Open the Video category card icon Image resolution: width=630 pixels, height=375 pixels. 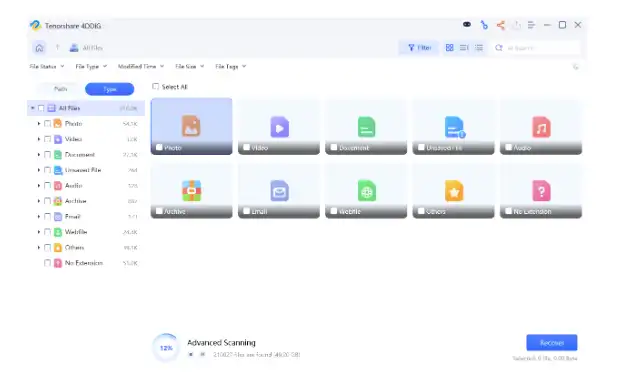(280, 127)
